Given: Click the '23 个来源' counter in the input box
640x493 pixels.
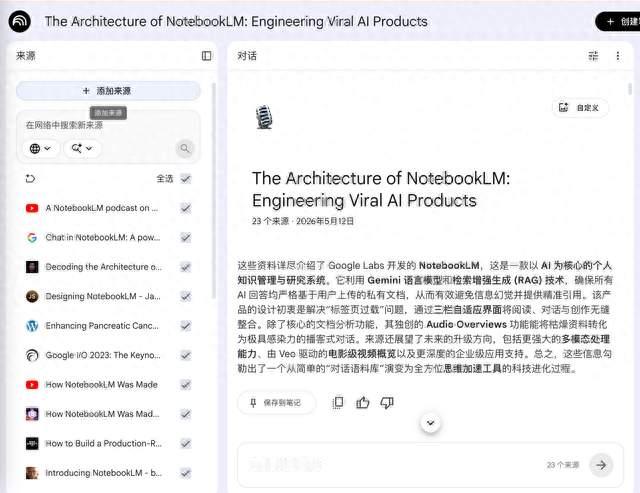Looking at the screenshot, I should click(x=563, y=465).
